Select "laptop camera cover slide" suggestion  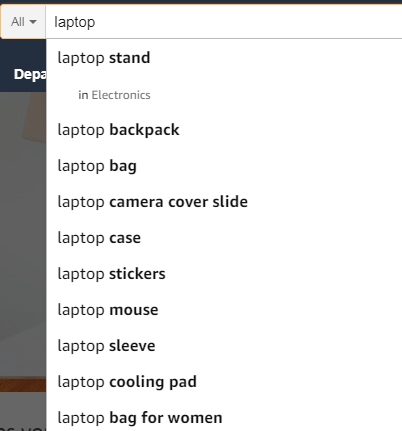[224, 202]
